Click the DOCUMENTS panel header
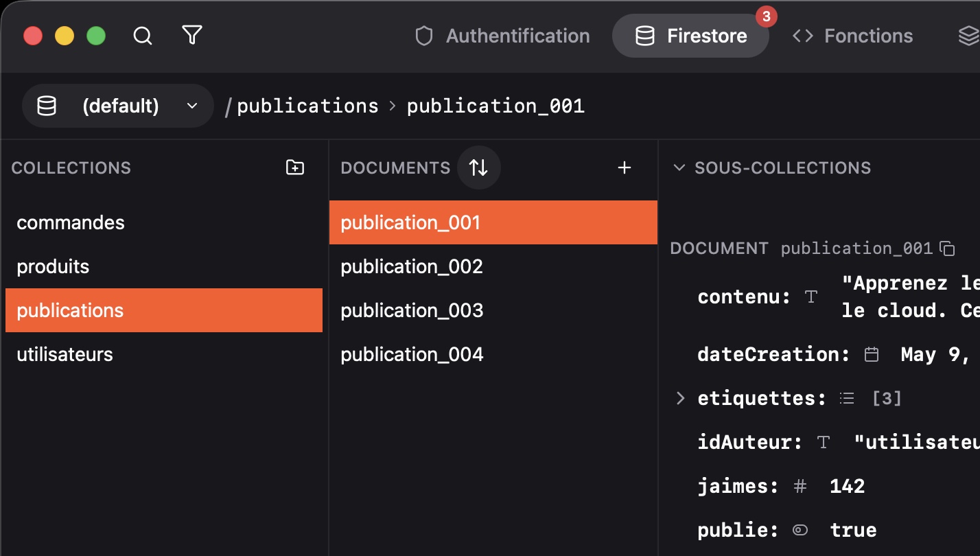Image resolution: width=980 pixels, height=556 pixels. pos(395,167)
